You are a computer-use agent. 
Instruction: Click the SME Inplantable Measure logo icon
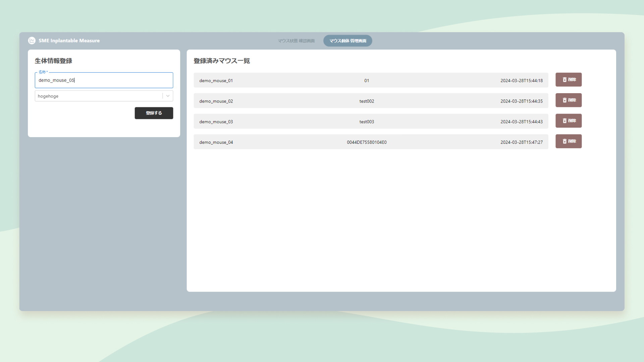pyautogui.click(x=31, y=41)
